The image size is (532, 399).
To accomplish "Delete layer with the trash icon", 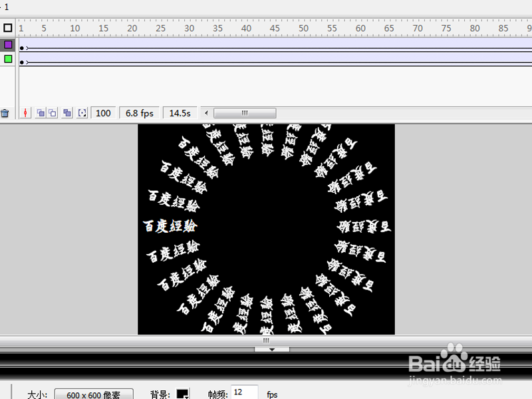I will click(5, 113).
